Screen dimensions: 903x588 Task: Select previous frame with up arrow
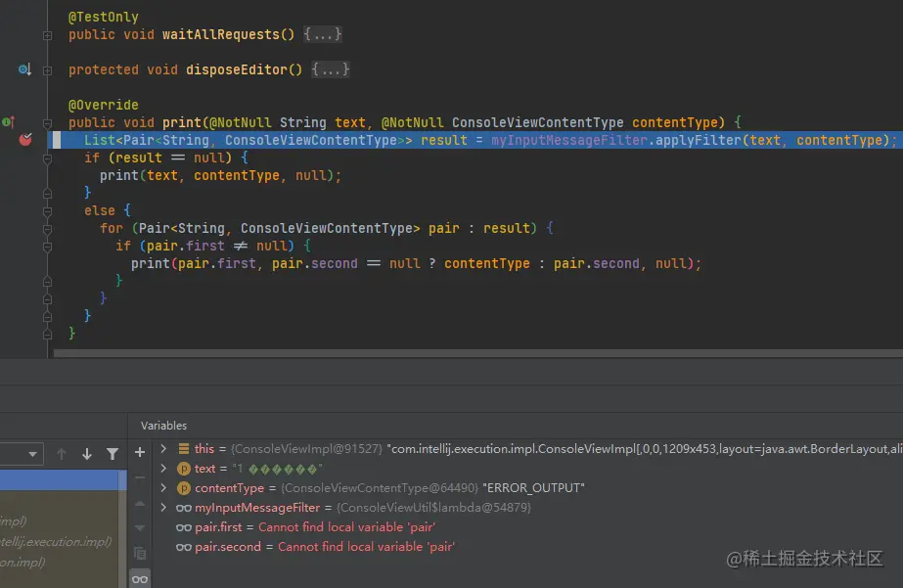click(62, 454)
